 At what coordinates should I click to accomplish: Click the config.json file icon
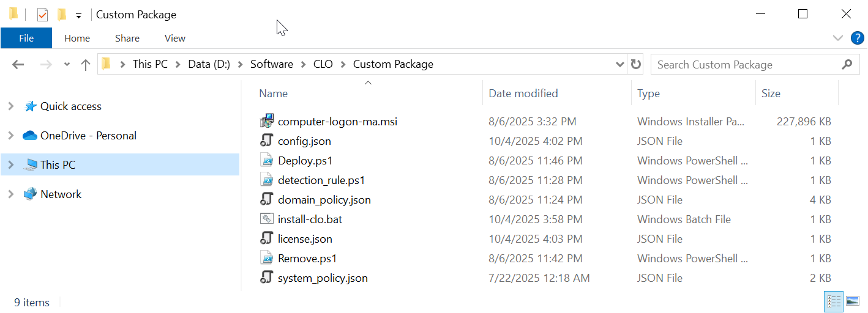(x=266, y=141)
